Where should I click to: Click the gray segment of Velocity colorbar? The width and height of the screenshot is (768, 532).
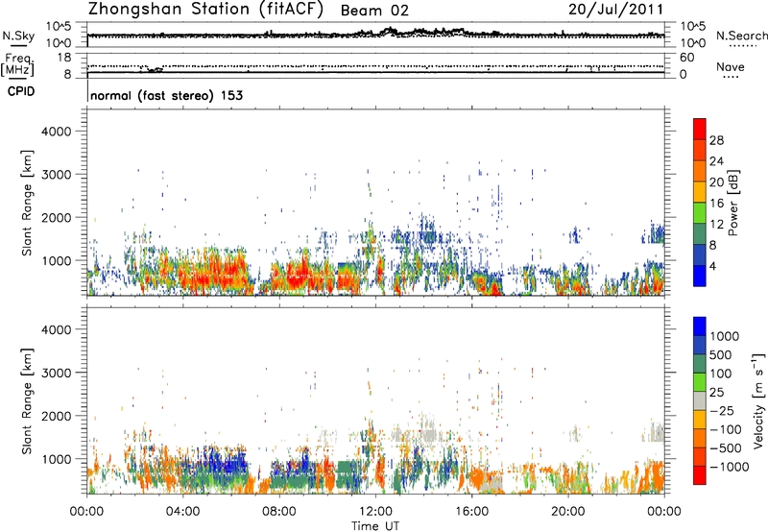700,401
